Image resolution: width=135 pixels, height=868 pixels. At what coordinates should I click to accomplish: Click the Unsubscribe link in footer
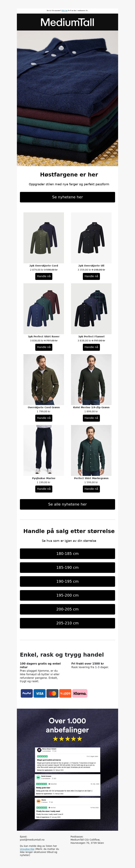pyautogui.click(x=27, y=849)
